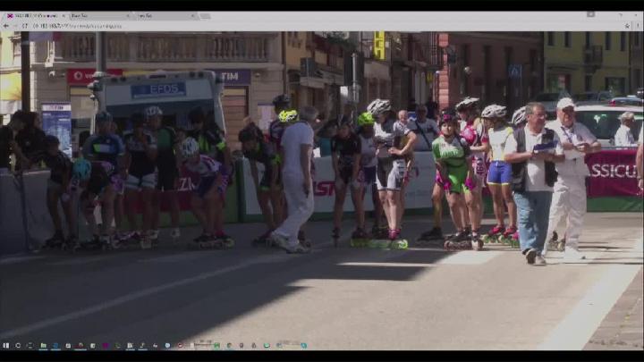Close the middle New Tab

(x=129, y=15)
